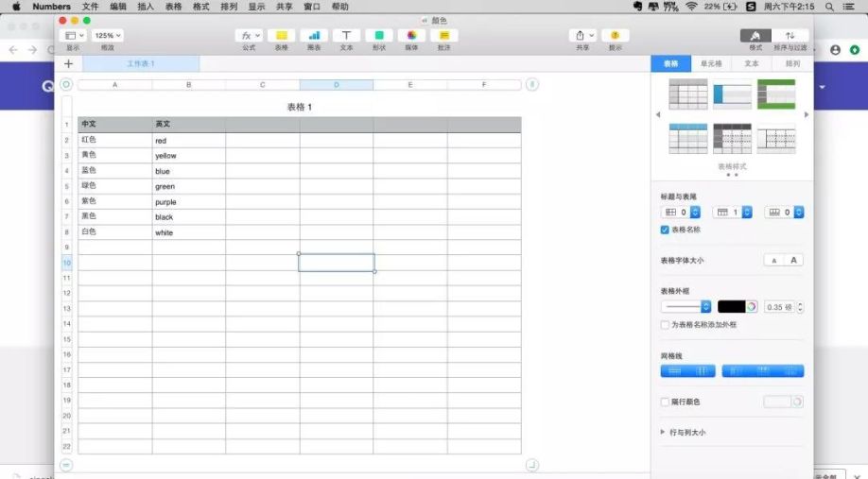Toggle the third gridline button under 网格线
868x479 pixels.
click(736, 371)
